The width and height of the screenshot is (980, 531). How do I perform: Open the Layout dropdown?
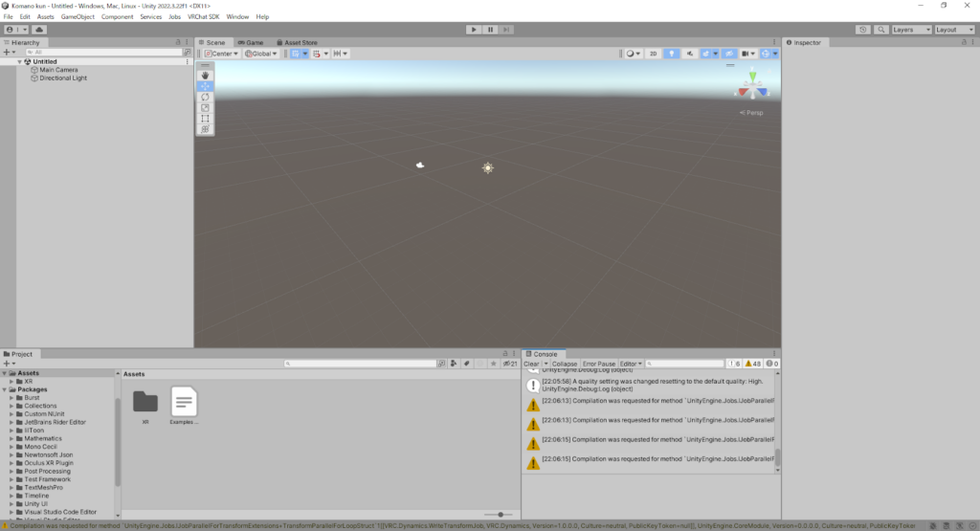954,30
